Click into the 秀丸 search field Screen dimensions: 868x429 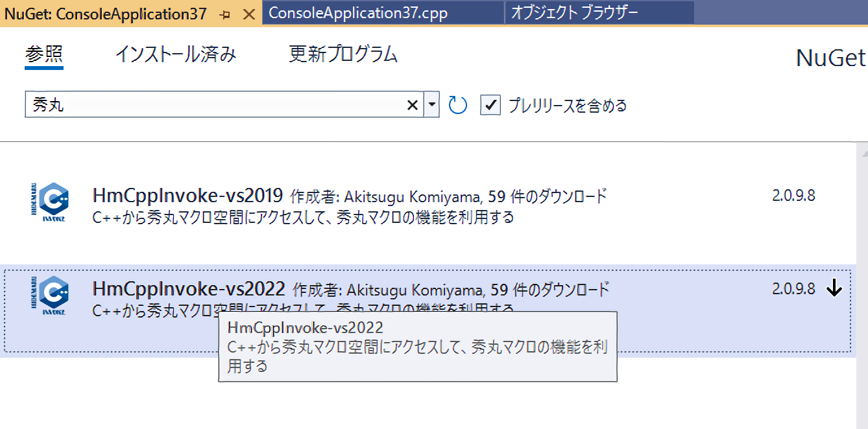tap(214, 105)
